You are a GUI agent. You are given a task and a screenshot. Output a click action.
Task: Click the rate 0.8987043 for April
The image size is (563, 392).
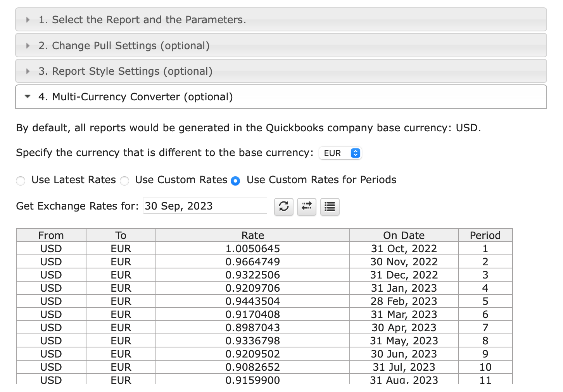pos(252,328)
